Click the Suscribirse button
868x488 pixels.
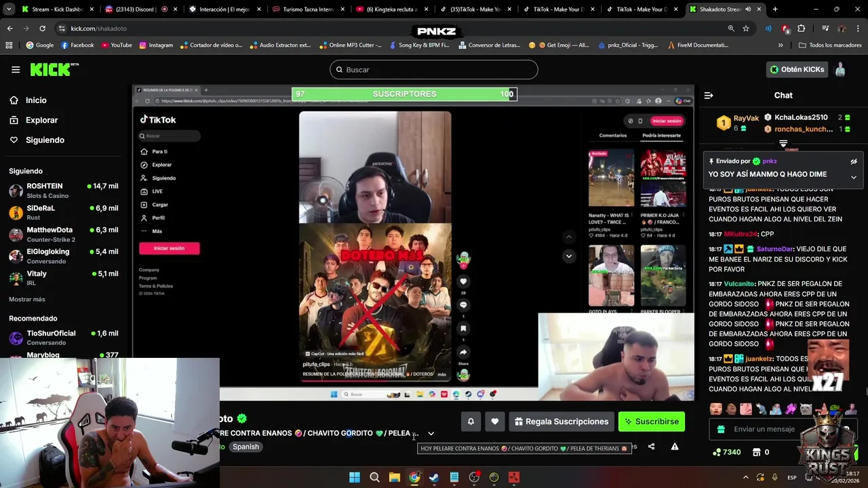coord(652,422)
